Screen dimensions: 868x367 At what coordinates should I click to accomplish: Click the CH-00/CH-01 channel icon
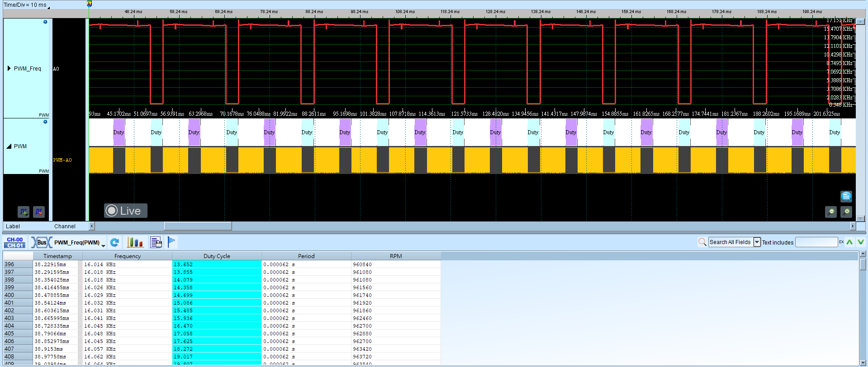15,242
